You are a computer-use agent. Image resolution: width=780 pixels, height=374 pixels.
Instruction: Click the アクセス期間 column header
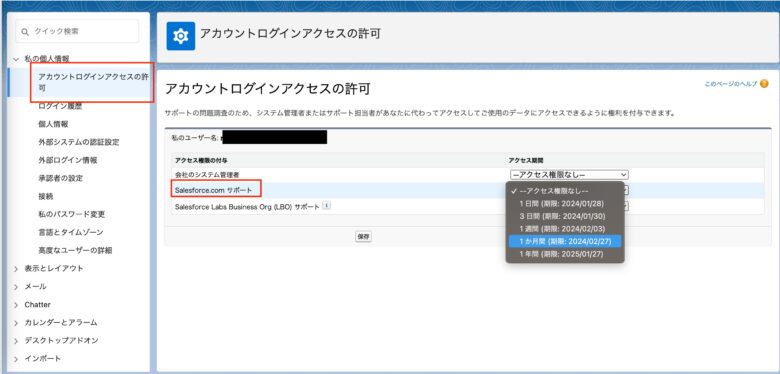pyautogui.click(x=525, y=161)
